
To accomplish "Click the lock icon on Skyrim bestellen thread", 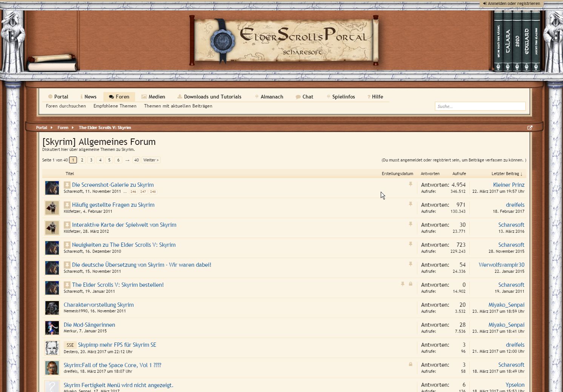I will click(411, 284).
